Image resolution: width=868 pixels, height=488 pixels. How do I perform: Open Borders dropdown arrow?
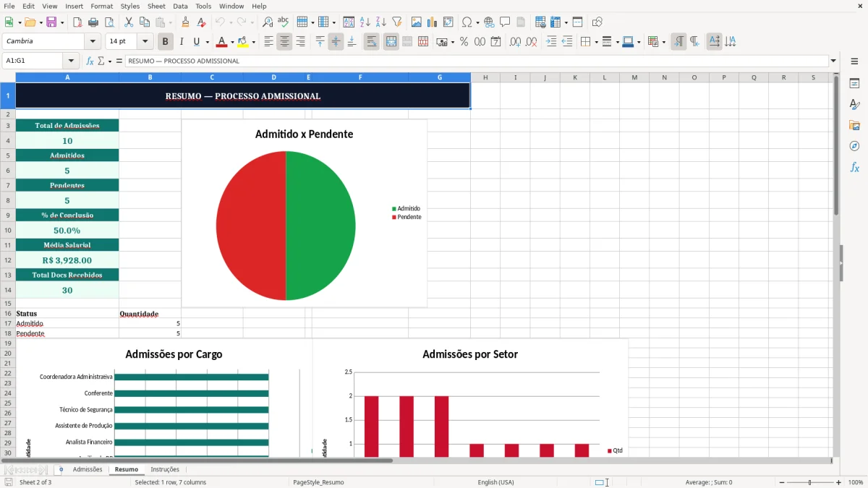596,42
